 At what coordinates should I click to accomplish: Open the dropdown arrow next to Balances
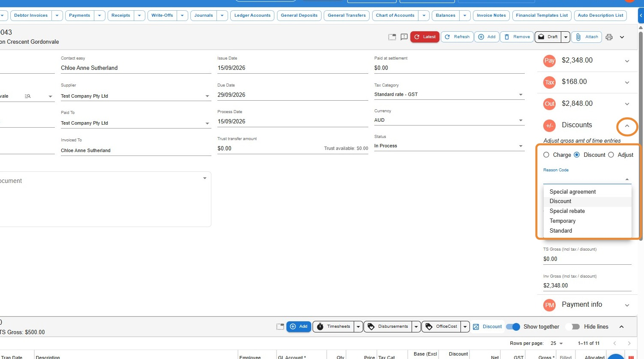[465, 15]
